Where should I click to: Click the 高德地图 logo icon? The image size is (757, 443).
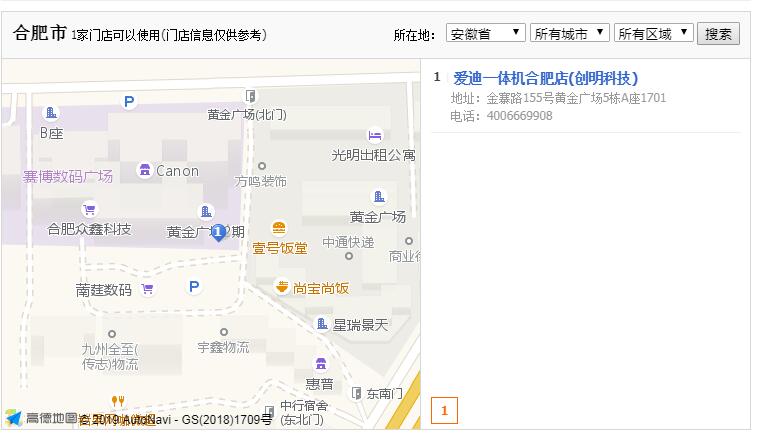[x=14, y=418]
